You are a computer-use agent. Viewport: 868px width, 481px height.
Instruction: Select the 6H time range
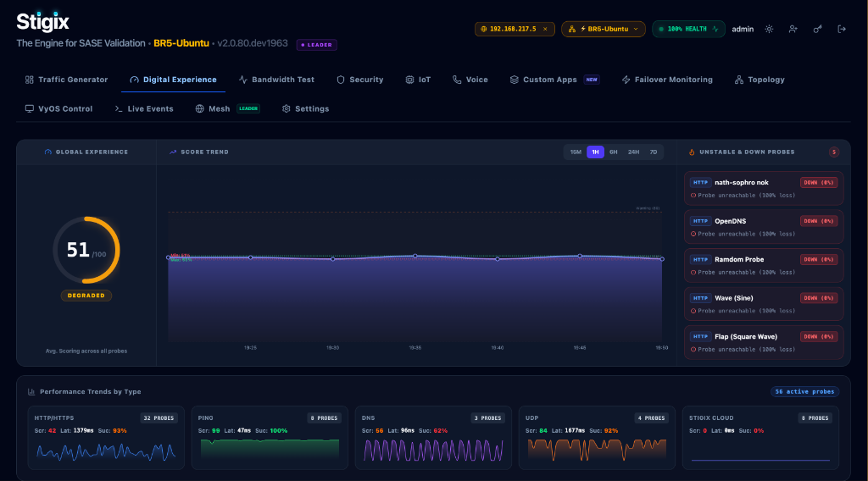click(614, 152)
